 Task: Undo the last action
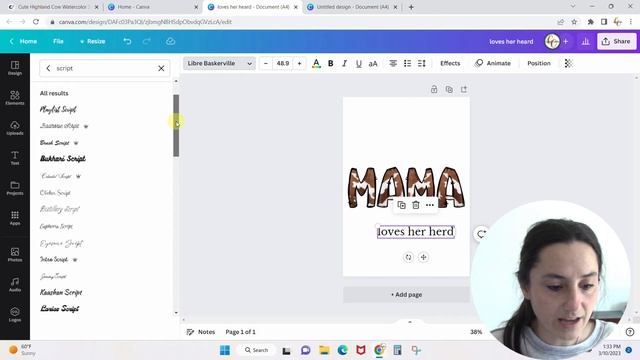[x=127, y=41]
